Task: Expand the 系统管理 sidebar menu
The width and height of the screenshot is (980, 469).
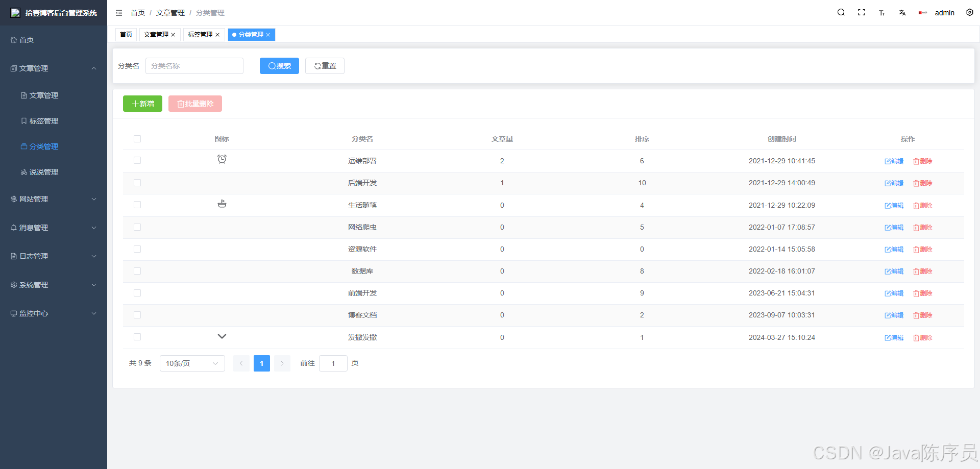Action: pyautogui.click(x=54, y=285)
